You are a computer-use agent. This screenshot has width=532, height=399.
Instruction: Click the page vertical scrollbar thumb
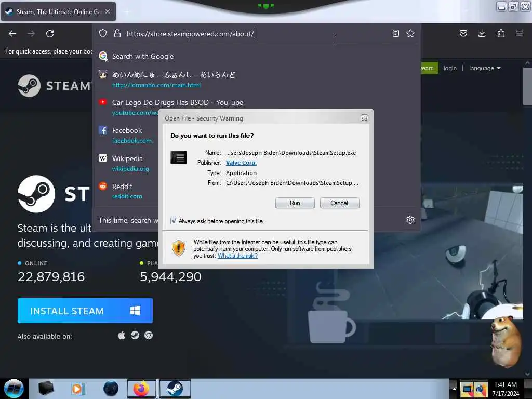coord(527,87)
